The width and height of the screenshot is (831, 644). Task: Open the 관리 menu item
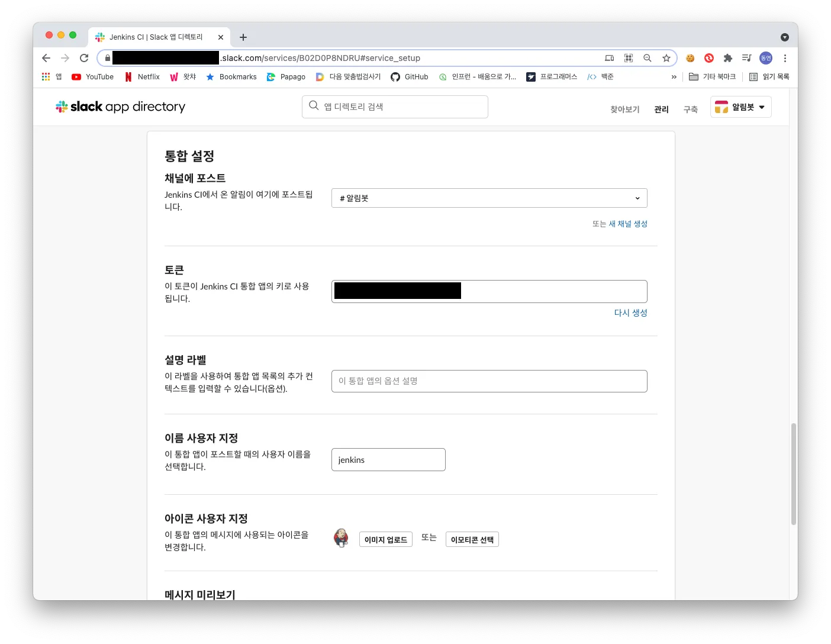click(661, 110)
